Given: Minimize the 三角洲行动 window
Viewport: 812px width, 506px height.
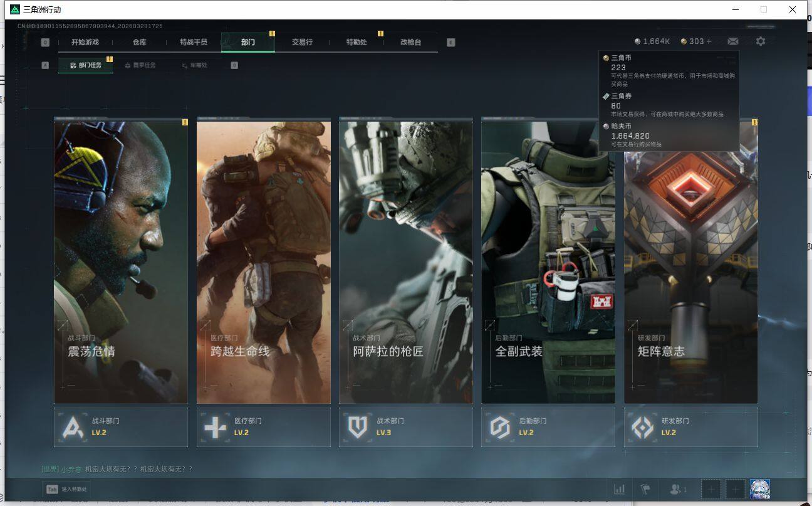Looking at the screenshot, I should coord(735,9).
